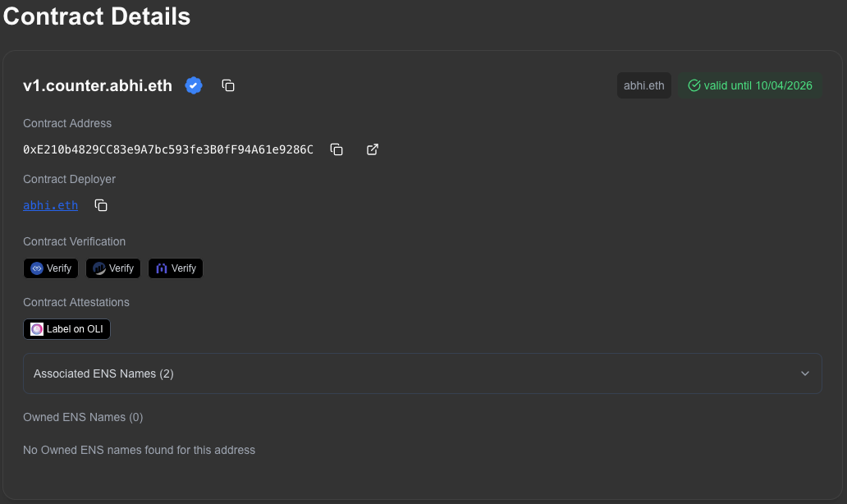Click the abhi.eth parent name badge
Image resolution: width=847 pixels, height=504 pixels.
[644, 85]
